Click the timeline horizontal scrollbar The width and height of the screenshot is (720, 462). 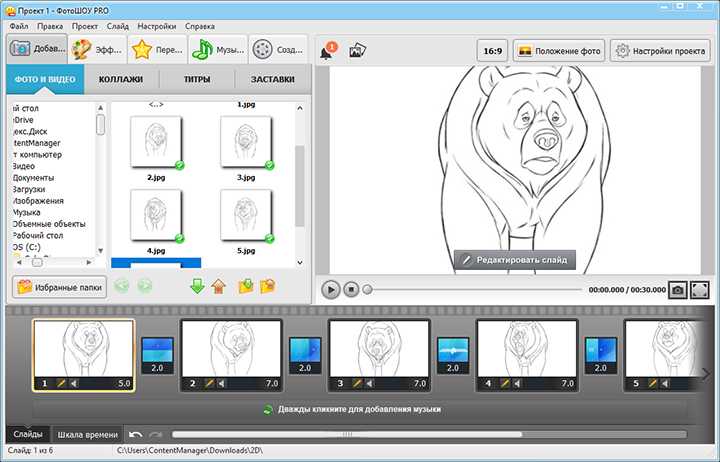tap(347, 434)
